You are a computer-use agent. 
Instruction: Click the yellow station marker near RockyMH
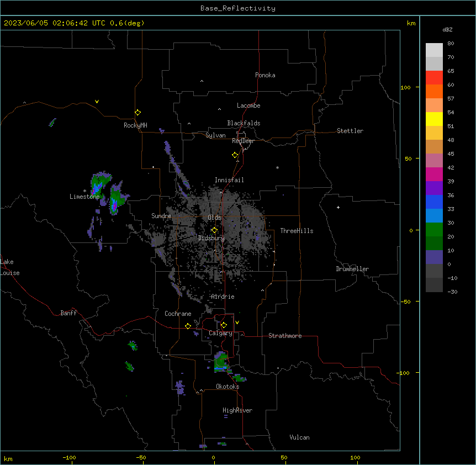[138, 113]
